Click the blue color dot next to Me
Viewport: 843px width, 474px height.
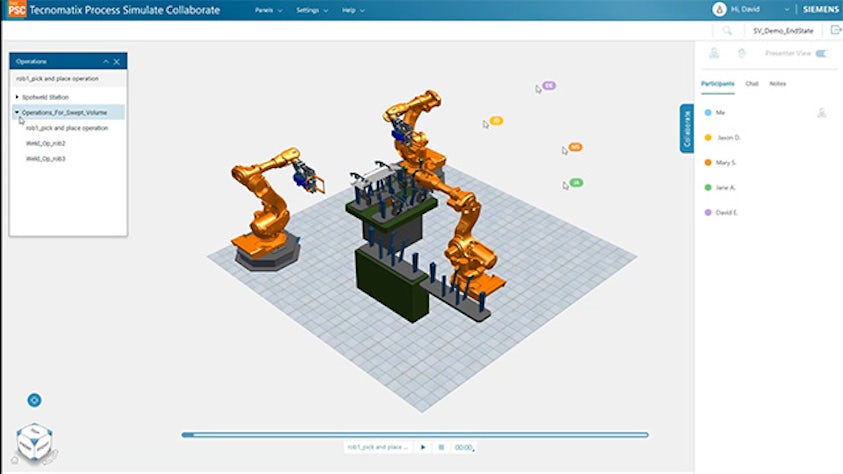coord(708,113)
